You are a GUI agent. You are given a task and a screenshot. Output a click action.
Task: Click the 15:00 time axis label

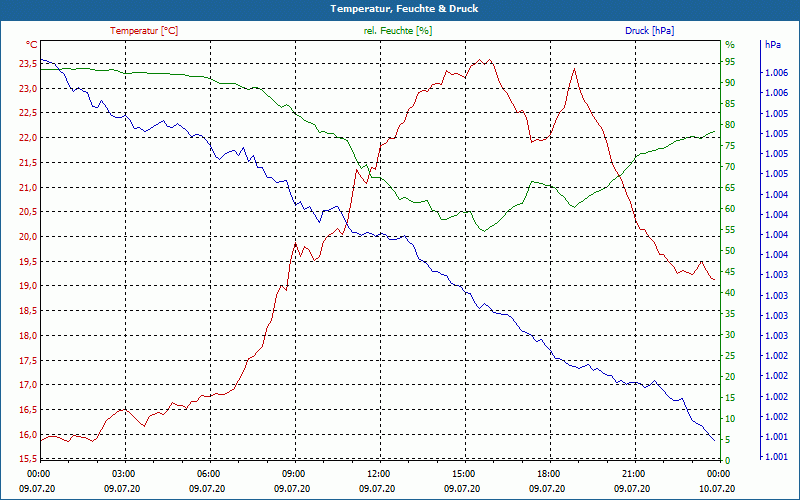pos(463,474)
